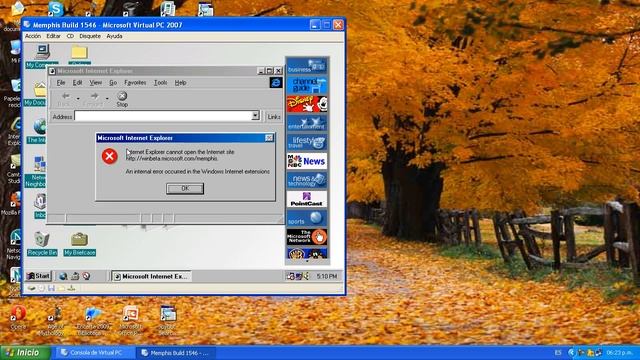Select Microsoft Internet Explorer taskbar button
Screen dimensions: 640x360
[x=151, y=276]
